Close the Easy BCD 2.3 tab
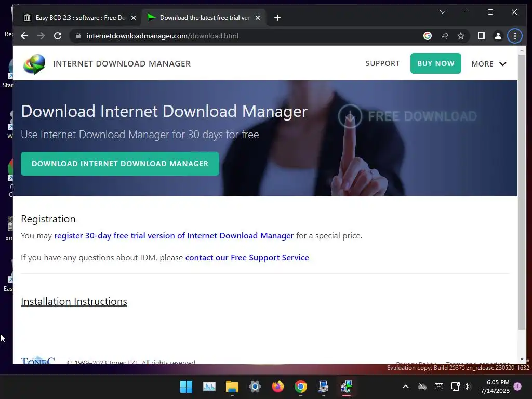The height and width of the screenshot is (399, 532). (134, 18)
